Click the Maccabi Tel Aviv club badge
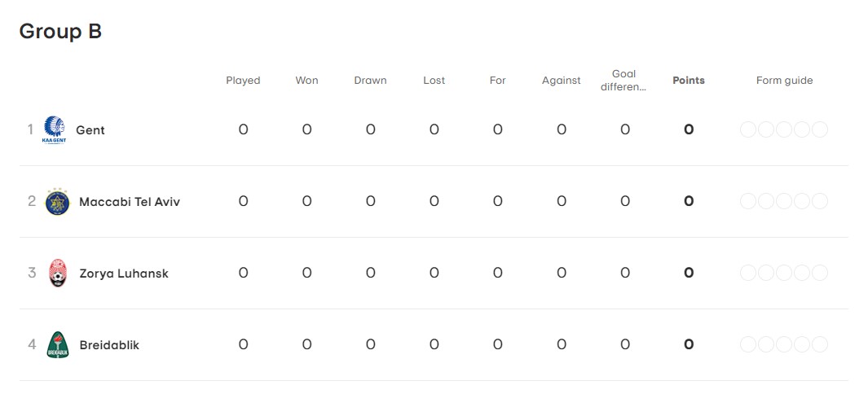This screenshot has width=868, height=394. (x=58, y=202)
